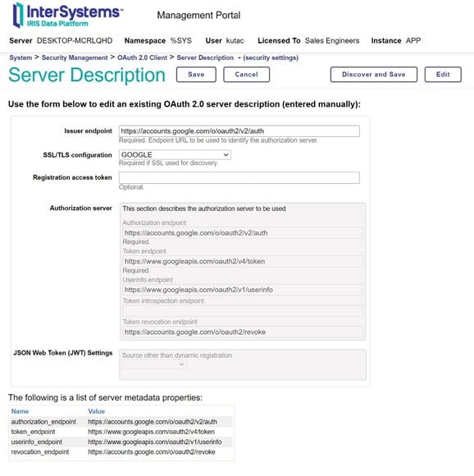Select the userinfo_endpoint row name
The image size is (474, 476).
(37, 442)
